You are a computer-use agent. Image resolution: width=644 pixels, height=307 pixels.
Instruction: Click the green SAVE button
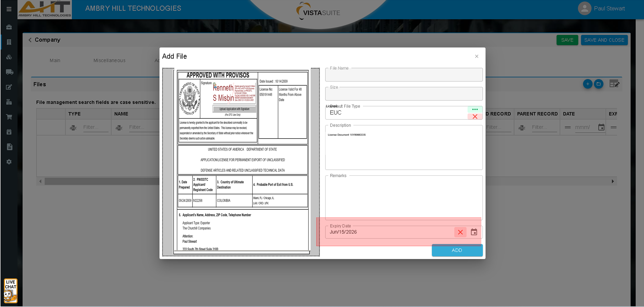coord(567,40)
